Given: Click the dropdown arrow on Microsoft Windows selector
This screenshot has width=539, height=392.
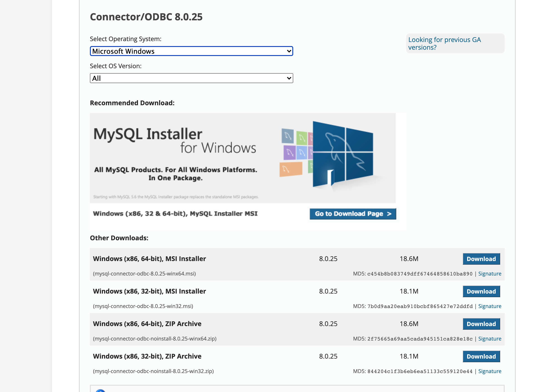Looking at the screenshot, I should coord(289,51).
